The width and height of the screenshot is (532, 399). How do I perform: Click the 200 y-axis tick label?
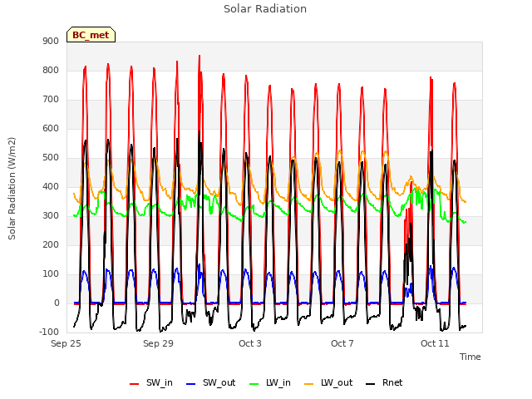pos(51,245)
